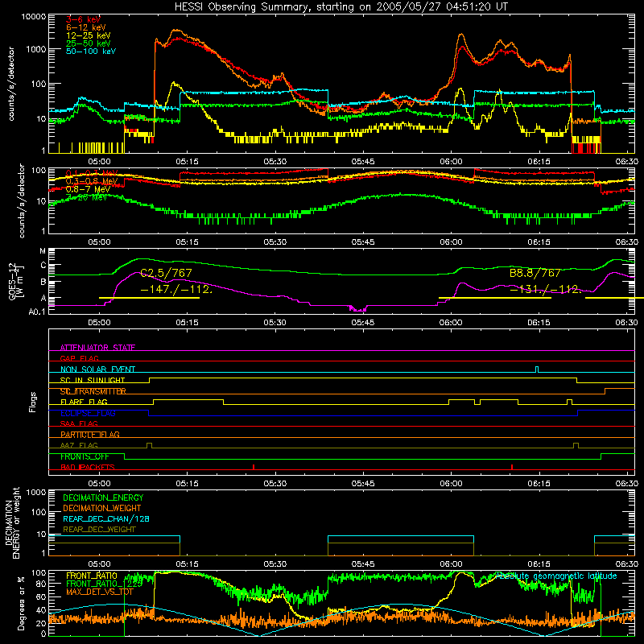Screen dimensions: 644x644
Task: Select the green 25-50 keV legend label
Action: (x=88, y=43)
